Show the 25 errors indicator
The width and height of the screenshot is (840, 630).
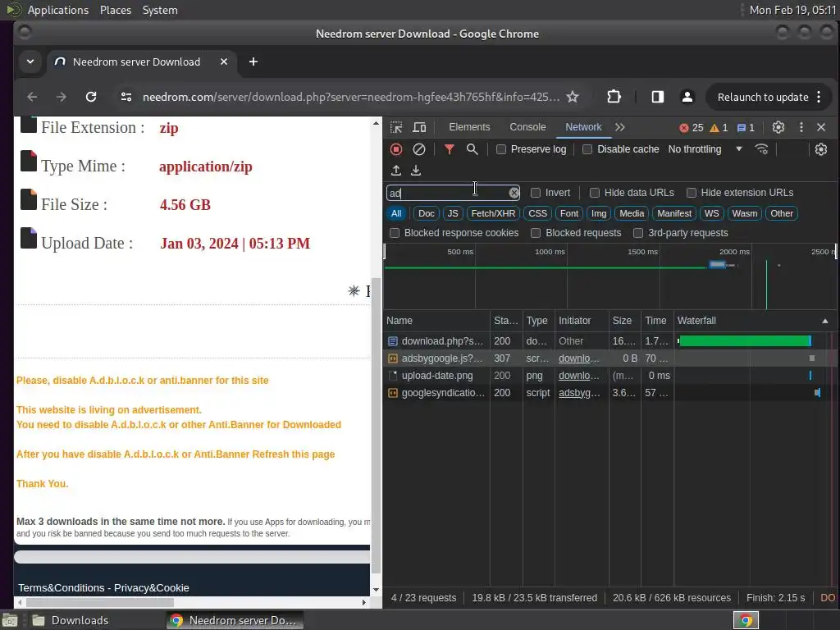(x=691, y=127)
